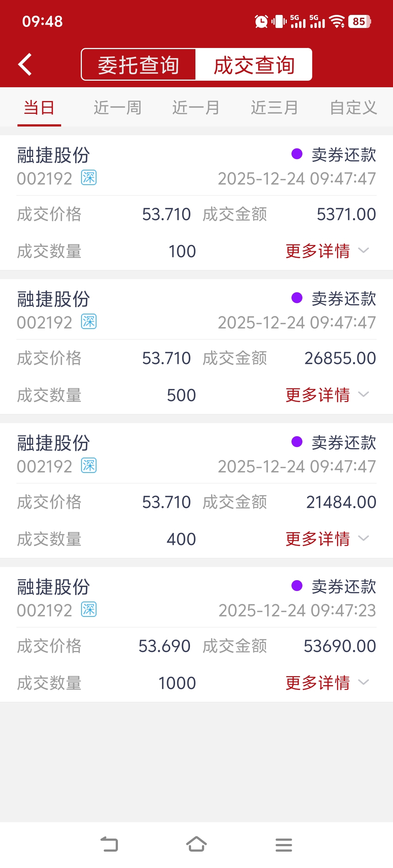The image size is (393, 868).
Task: Tap the 深 market badge in first record
Action: tap(89, 178)
